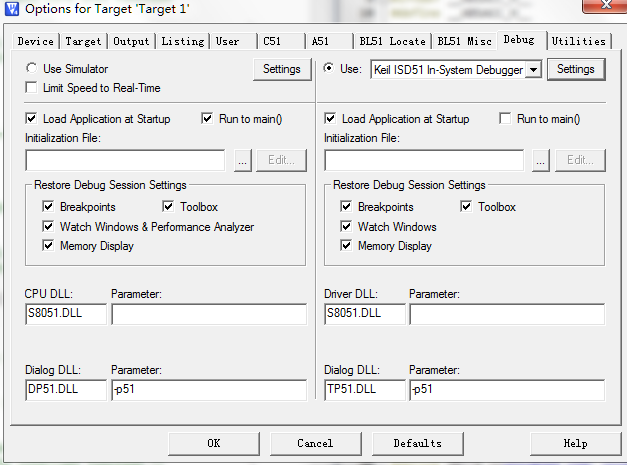Open debugger Settings button beside the dropdown
The image size is (627, 465).
(575, 69)
